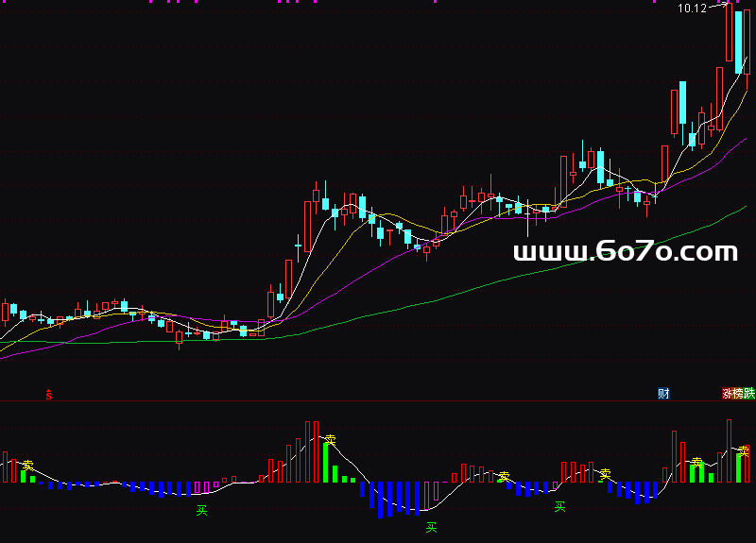Open the www.6o7o.com watermark link
The image size is (756, 543).
point(625,251)
